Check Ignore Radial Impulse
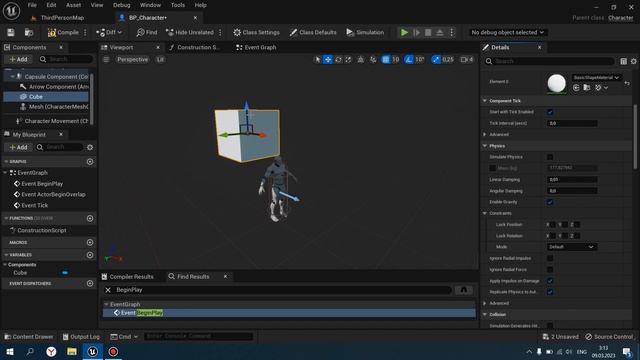640x360 pixels. click(x=550, y=258)
